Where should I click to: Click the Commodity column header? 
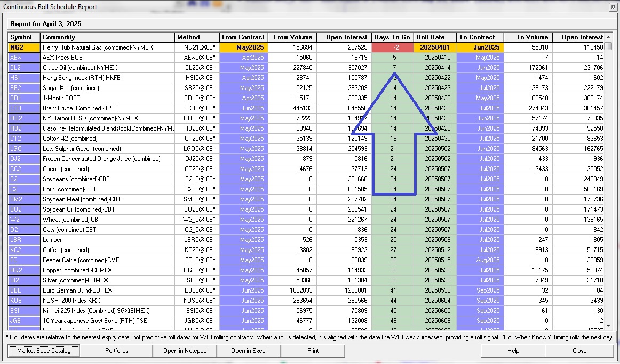pyautogui.click(x=107, y=37)
